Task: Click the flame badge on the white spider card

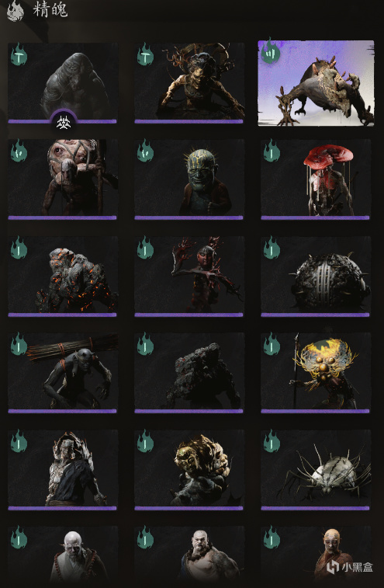Action: tap(272, 441)
